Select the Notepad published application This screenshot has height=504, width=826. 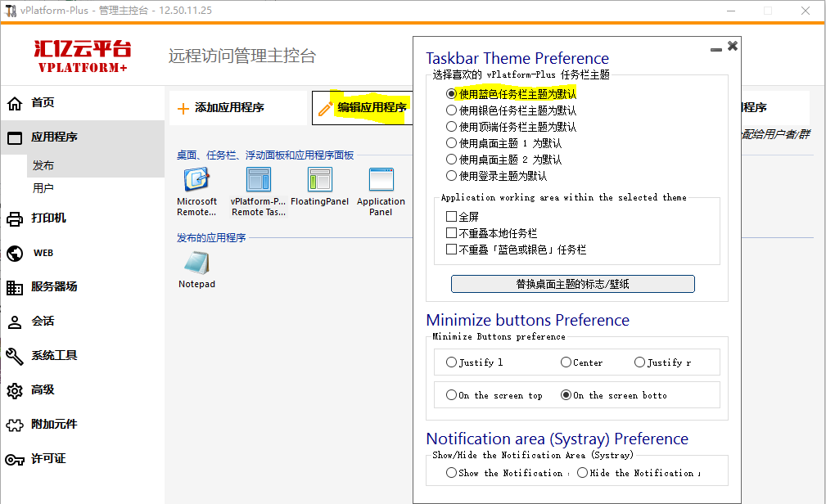tap(196, 263)
